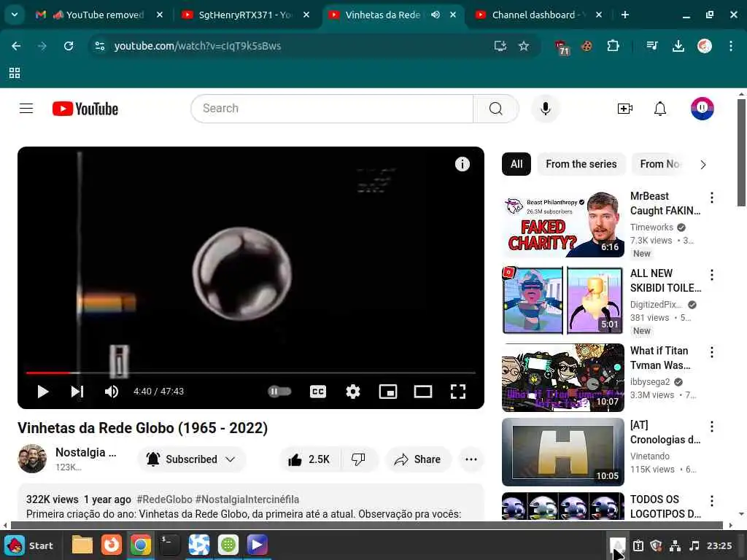This screenshot has height=560, width=747.
Task: Open MrBeast Caught FAKIN video thumbnail
Action: [x=563, y=224]
